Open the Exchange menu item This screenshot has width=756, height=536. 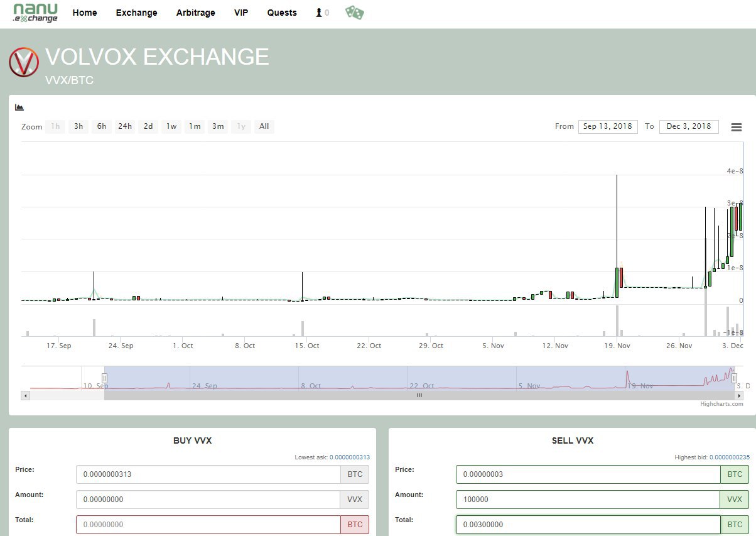point(136,13)
